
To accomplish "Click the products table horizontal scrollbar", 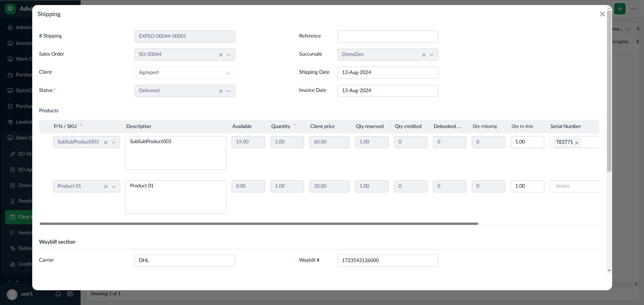I will tap(258, 224).
